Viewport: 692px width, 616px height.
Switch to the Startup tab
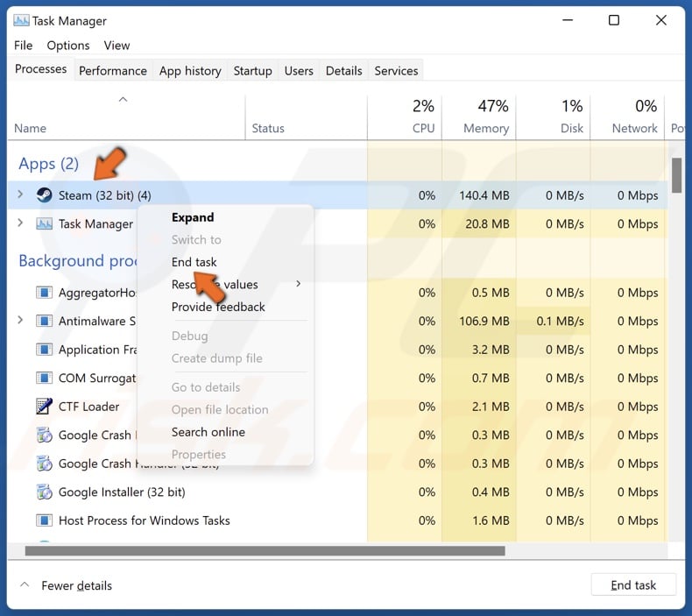tap(252, 71)
